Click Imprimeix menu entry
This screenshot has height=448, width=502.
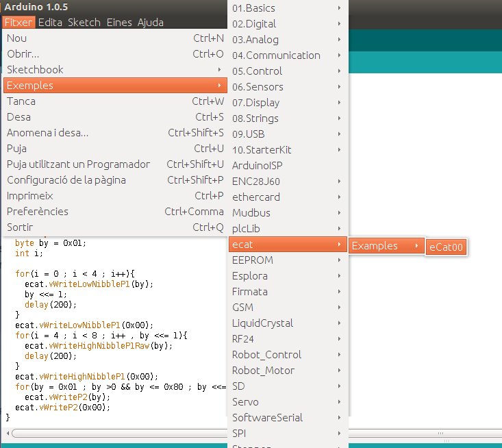(x=115, y=196)
